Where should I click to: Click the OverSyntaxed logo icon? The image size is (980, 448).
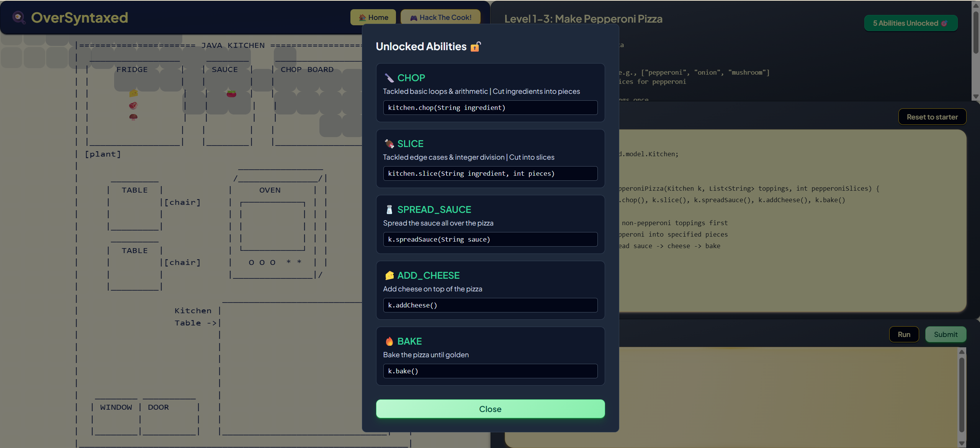tap(18, 18)
